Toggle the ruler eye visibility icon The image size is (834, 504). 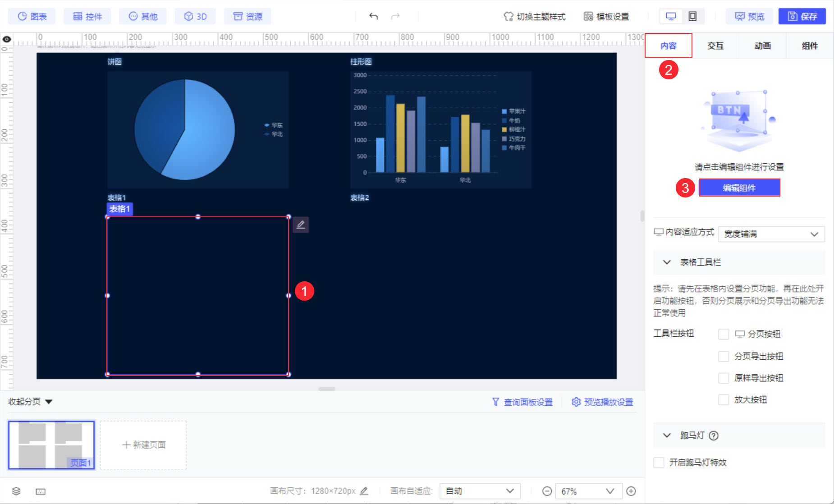[6, 39]
